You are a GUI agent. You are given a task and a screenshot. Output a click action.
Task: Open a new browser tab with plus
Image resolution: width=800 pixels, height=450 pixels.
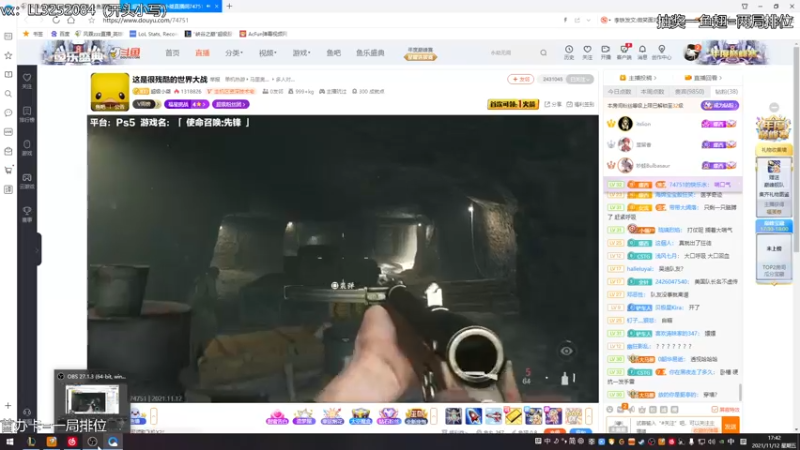point(230,6)
